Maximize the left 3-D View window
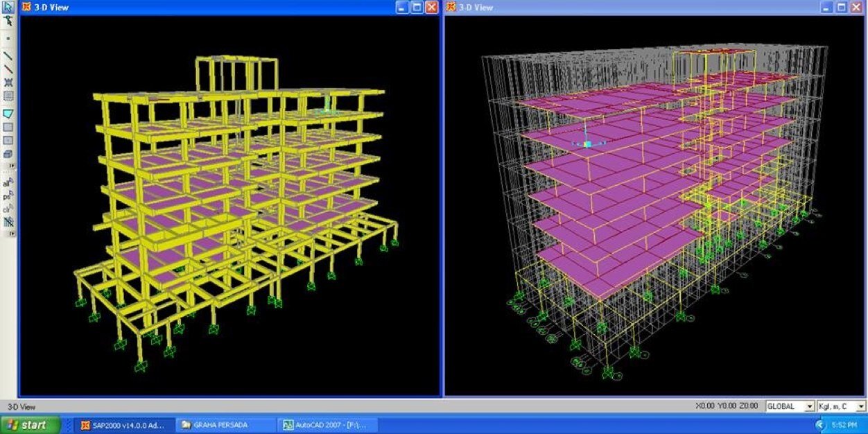Image resolution: width=868 pixels, height=434 pixels. point(417,7)
